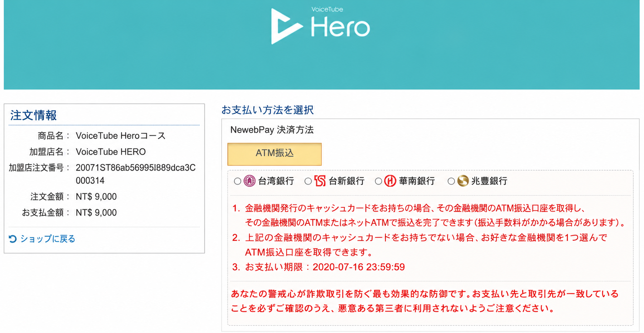
Task: Click the 注文情報 heading
Action: click(34, 116)
